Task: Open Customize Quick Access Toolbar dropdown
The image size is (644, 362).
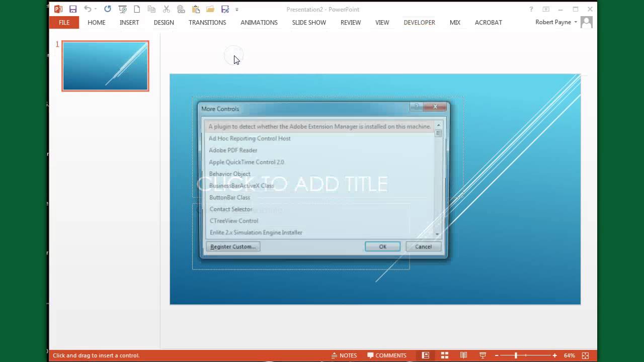Action: 236,10
